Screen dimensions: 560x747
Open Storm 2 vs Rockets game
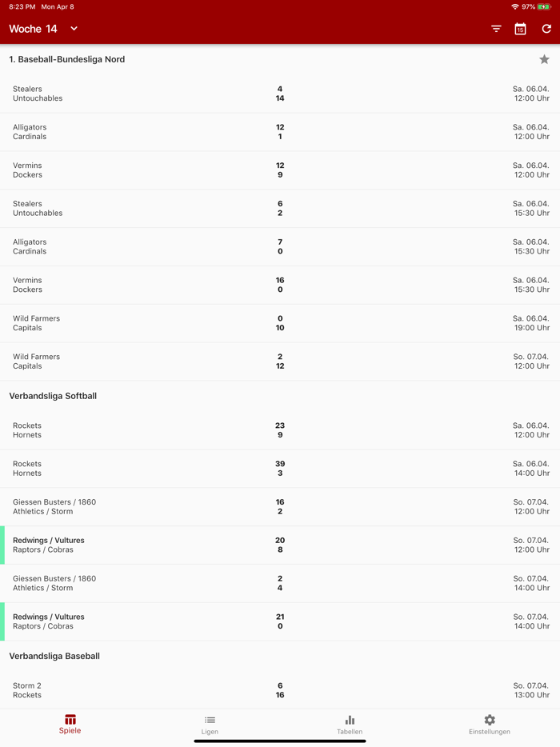tap(280, 690)
